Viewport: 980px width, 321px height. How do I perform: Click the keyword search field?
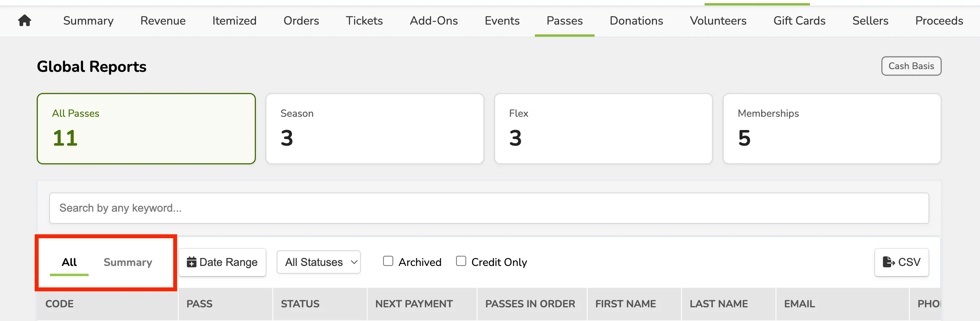[x=489, y=208]
